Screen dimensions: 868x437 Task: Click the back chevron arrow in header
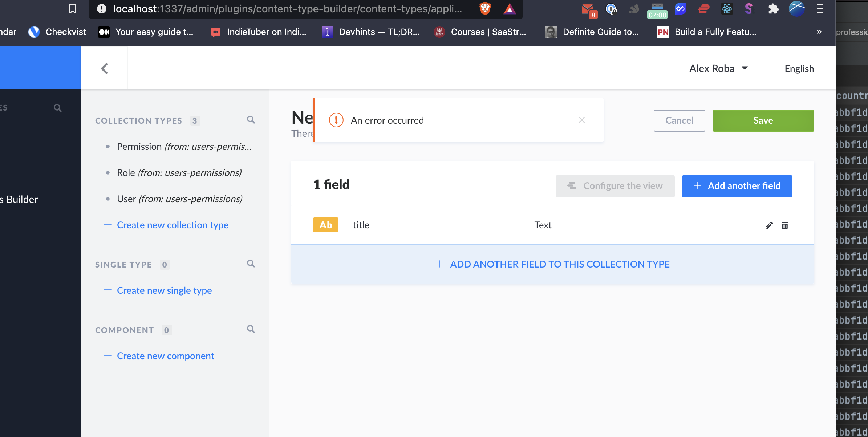pyautogui.click(x=104, y=68)
